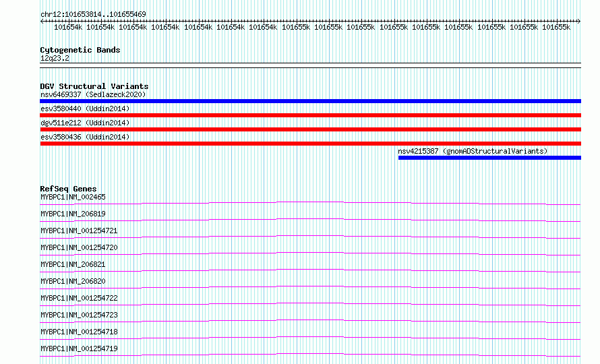Open the dgv511e212 (Uddin2014) variant label
This screenshot has height=364, width=600.
[85, 123]
